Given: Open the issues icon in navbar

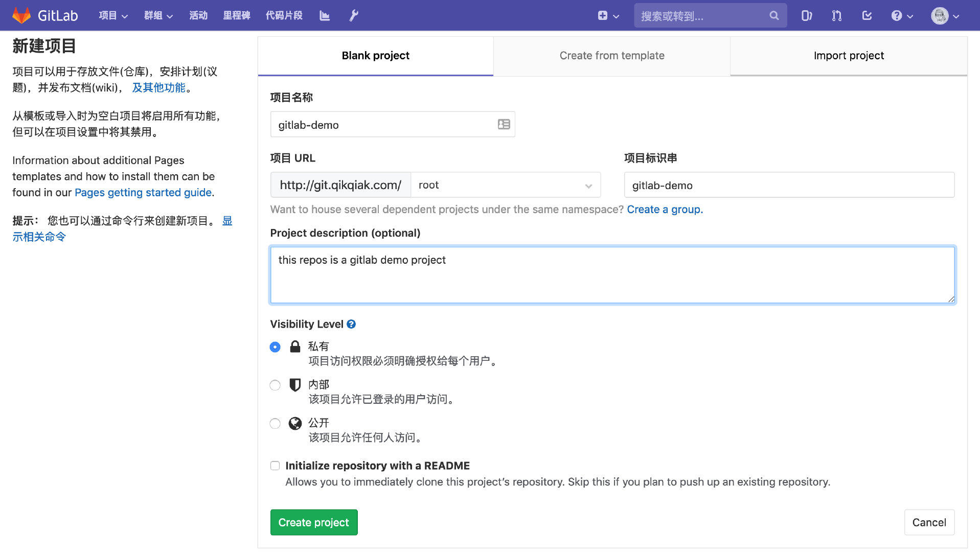Looking at the screenshot, I should click(x=807, y=15).
